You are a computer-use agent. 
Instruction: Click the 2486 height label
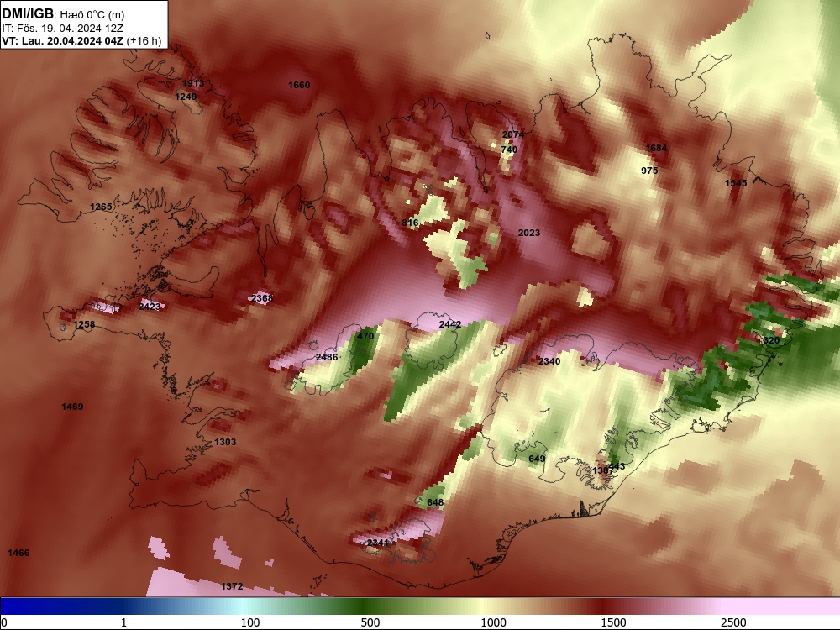coord(327,357)
